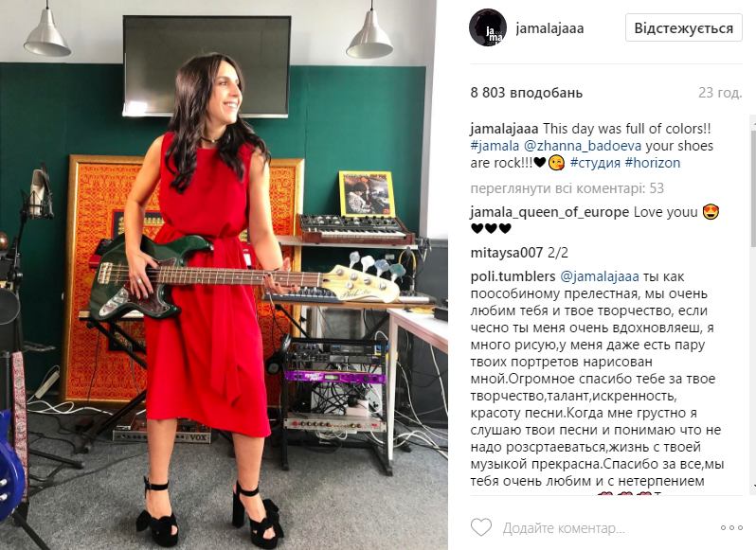This screenshot has height=550, width=756.
Task: Click the 23 год. post timestamp
Action: [720, 93]
